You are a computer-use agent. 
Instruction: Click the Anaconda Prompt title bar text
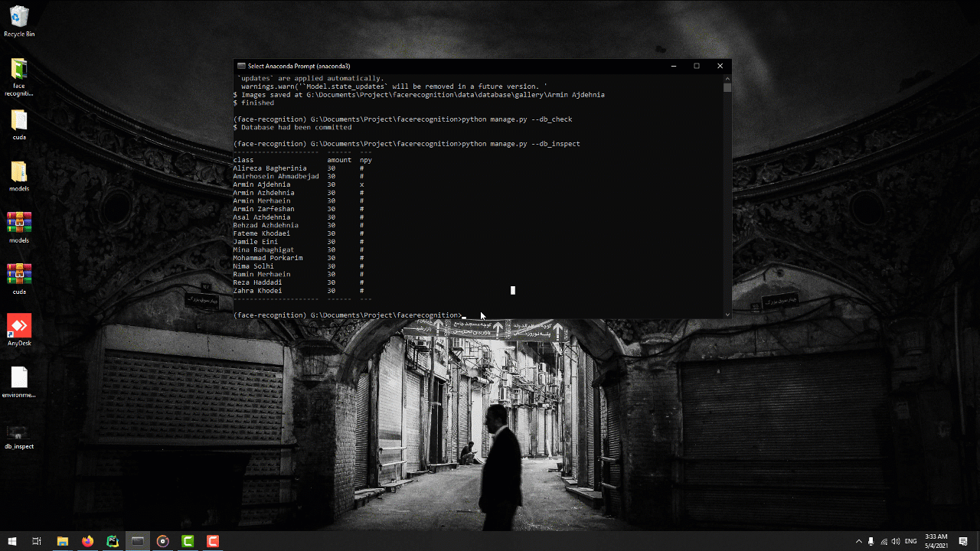coord(299,66)
